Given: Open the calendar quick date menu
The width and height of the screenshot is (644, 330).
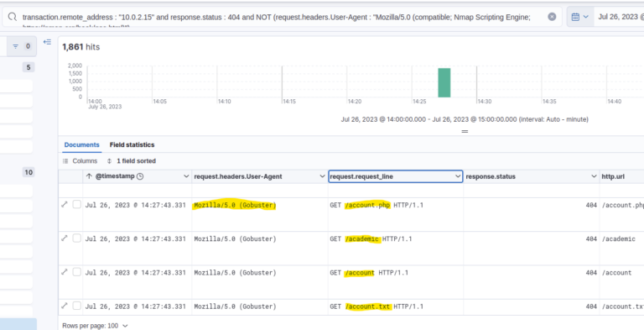Looking at the screenshot, I should pyautogui.click(x=580, y=17).
